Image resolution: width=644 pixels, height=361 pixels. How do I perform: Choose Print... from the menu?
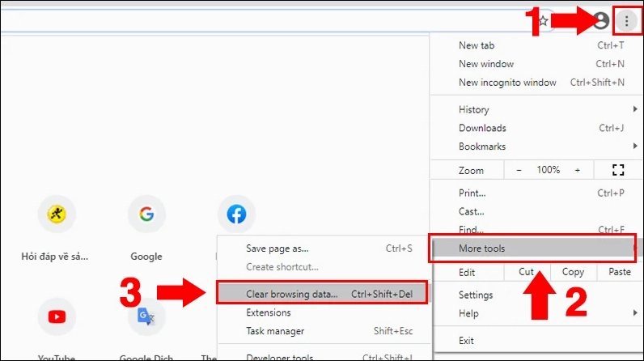(x=536, y=193)
